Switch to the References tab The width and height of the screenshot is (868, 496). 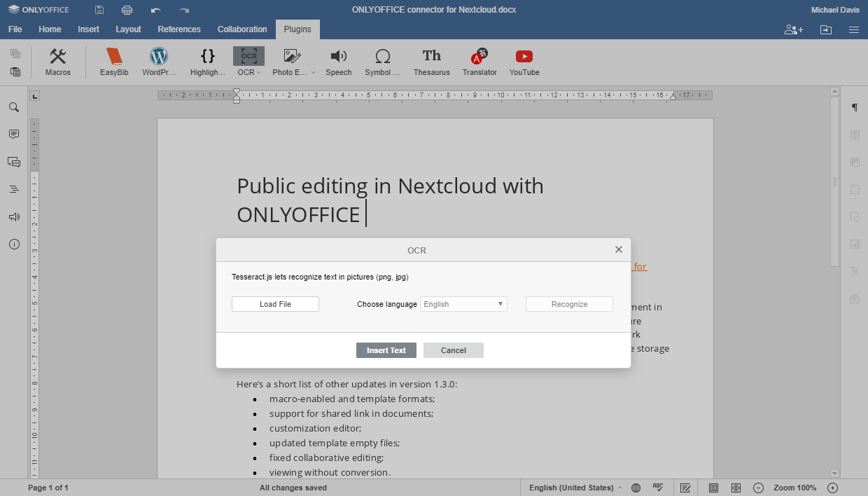coord(179,29)
